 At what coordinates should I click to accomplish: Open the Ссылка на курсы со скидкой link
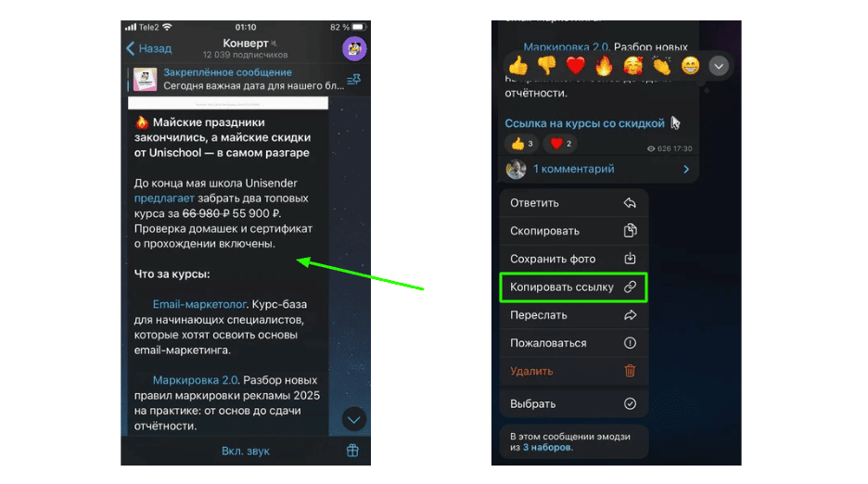coord(584,123)
